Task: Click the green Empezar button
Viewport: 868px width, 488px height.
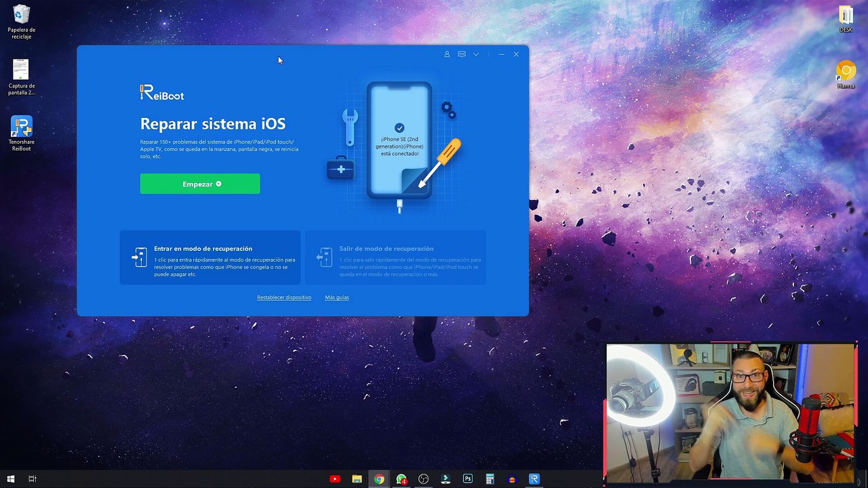Action: tap(200, 184)
